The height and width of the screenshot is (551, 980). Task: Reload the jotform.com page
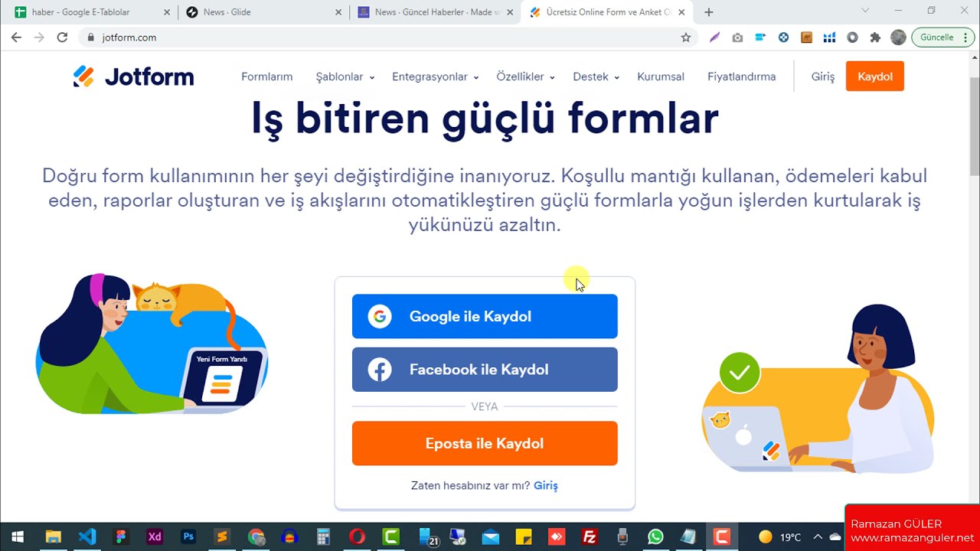click(62, 37)
